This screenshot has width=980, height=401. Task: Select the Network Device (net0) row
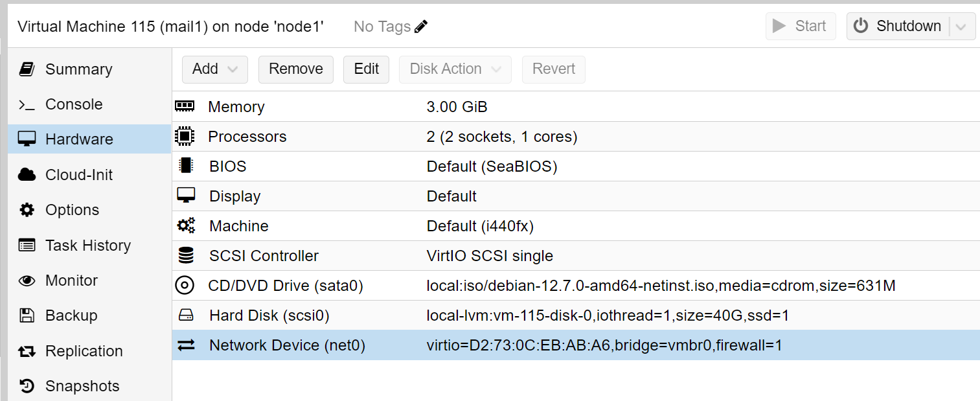coord(453,345)
